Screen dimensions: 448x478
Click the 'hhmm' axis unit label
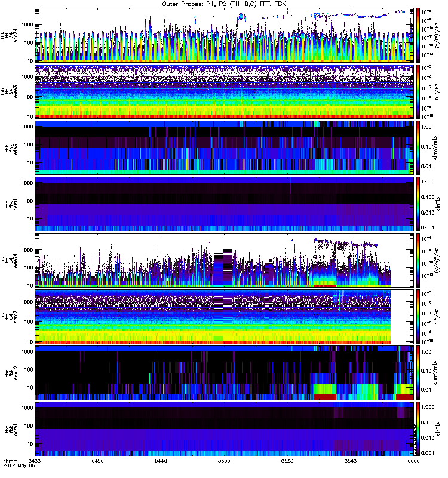pos(10,461)
